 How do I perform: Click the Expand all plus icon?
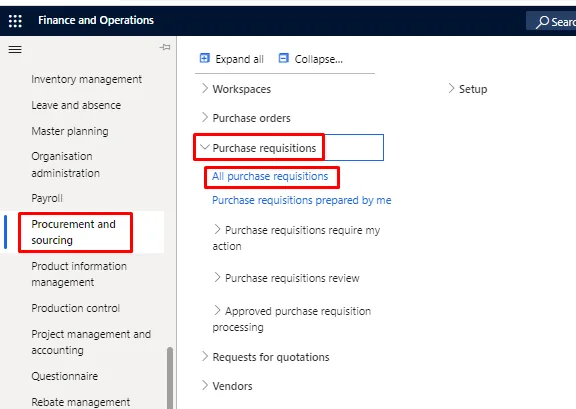pos(205,58)
